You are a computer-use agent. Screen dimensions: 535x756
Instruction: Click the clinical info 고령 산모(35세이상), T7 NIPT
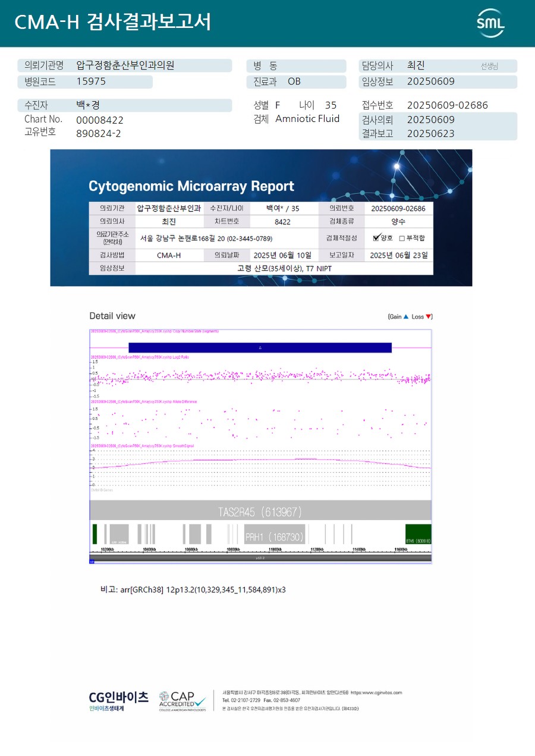click(285, 268)
